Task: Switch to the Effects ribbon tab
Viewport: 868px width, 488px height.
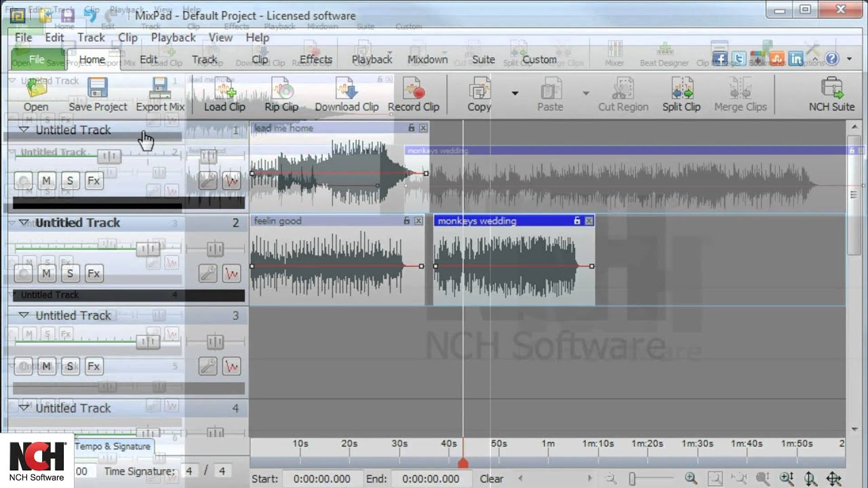Action: [x=316, y=60]
